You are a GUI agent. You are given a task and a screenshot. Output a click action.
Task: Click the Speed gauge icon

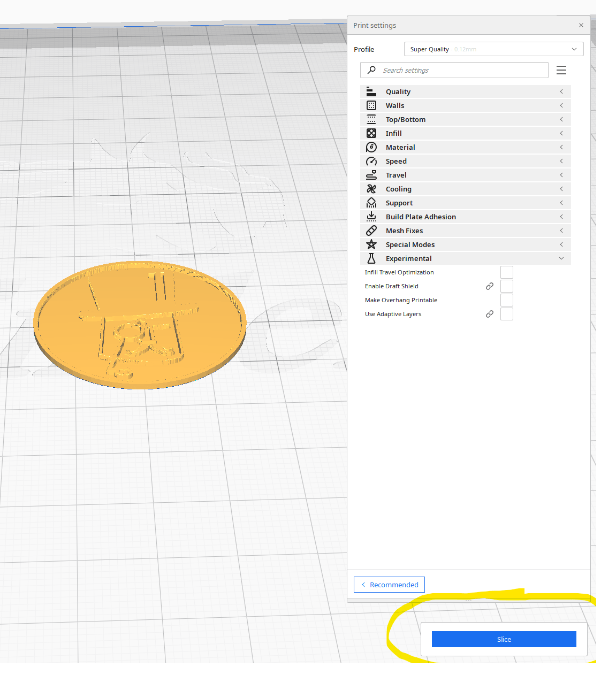[x=371, y=161]
